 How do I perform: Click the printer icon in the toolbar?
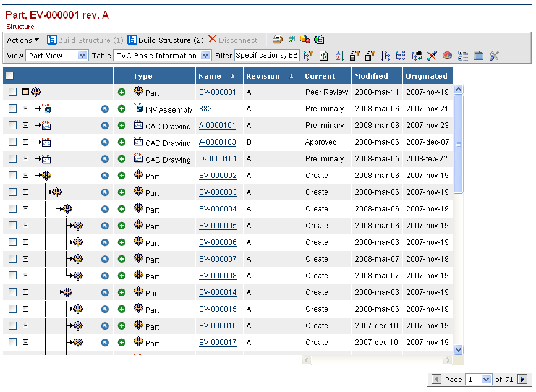(278, 40)
